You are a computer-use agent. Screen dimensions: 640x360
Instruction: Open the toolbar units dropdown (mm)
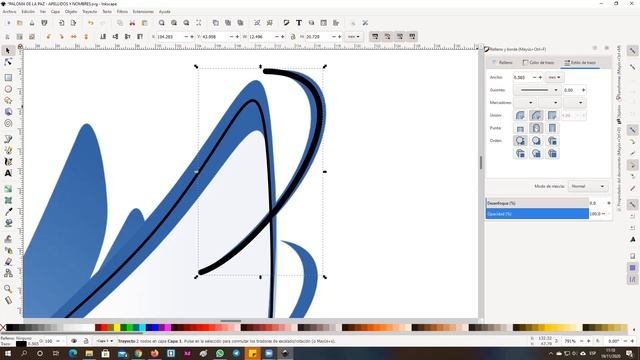pyautogui.click(x=353, y=37)
